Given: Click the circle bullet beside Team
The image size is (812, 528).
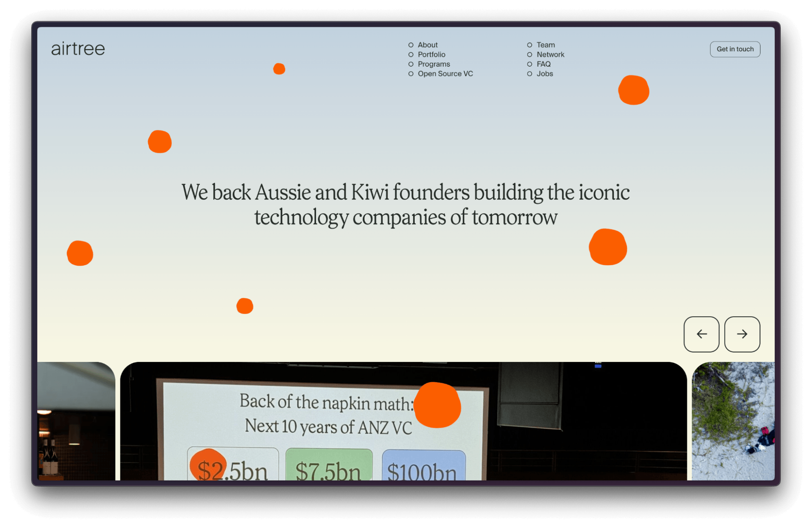Looking at the screenshot, I should [529, 45].
